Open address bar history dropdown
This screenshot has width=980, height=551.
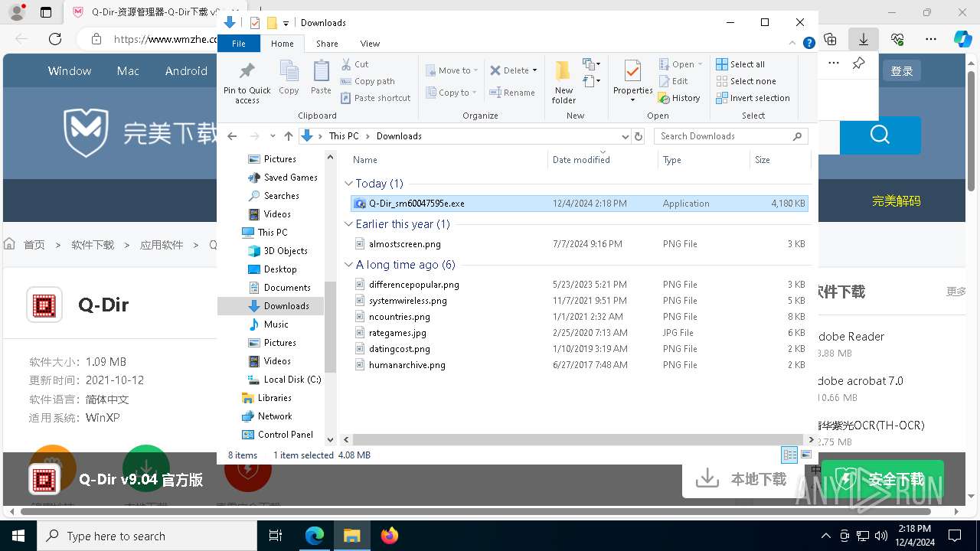point(625,136)
